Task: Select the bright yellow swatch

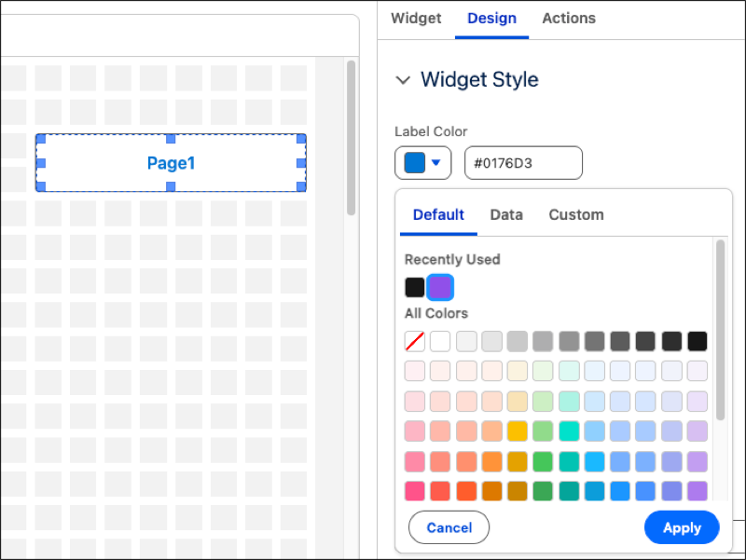Action: [518, 431]
